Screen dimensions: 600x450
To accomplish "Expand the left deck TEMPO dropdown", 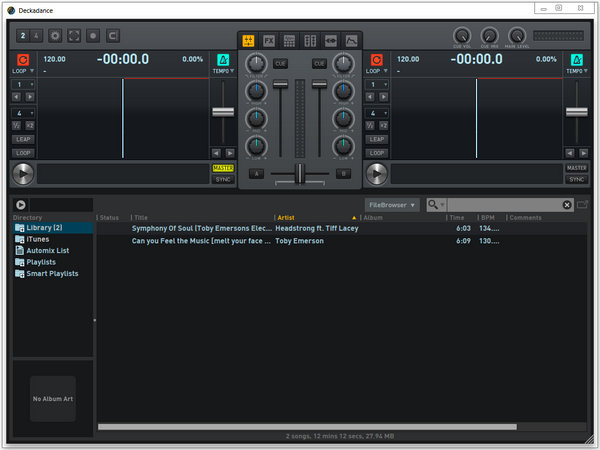I will pyautogui.click(x=222, y=72).
